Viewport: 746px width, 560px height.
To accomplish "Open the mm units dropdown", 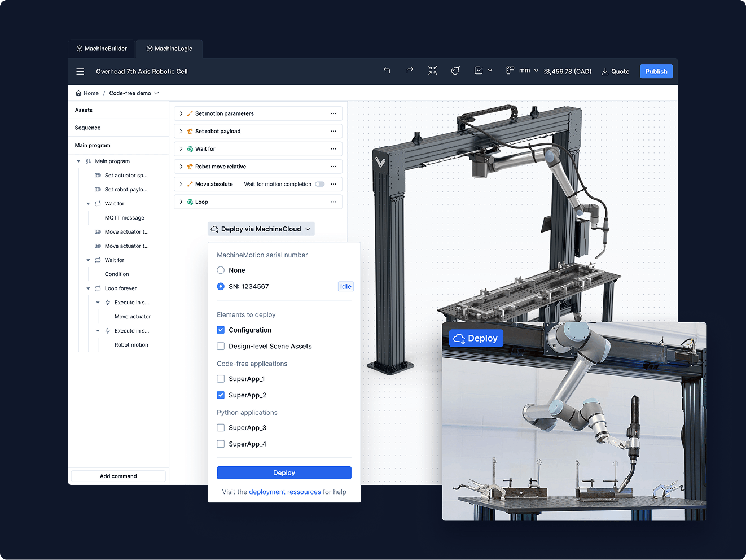I will click(x=529, y=71).
